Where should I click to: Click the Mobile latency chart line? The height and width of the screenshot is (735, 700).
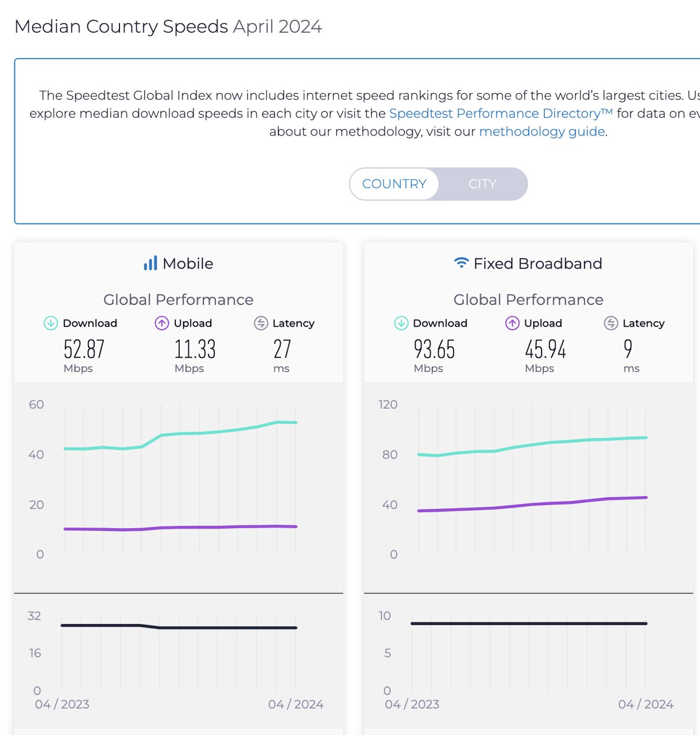[x=218, y=628]
